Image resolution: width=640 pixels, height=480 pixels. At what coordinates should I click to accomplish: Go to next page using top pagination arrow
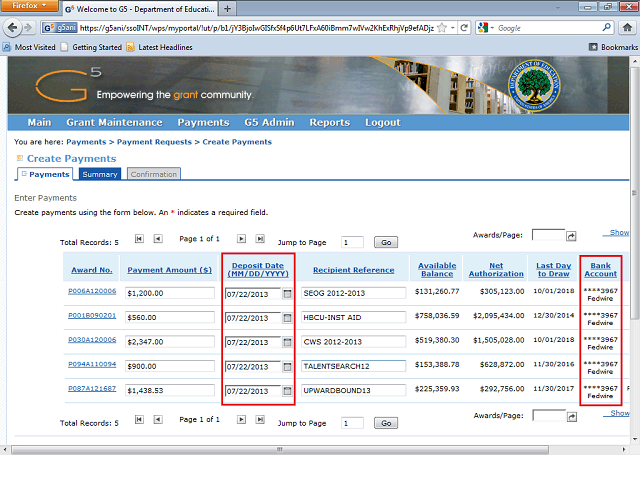click(x=242, y=239)
